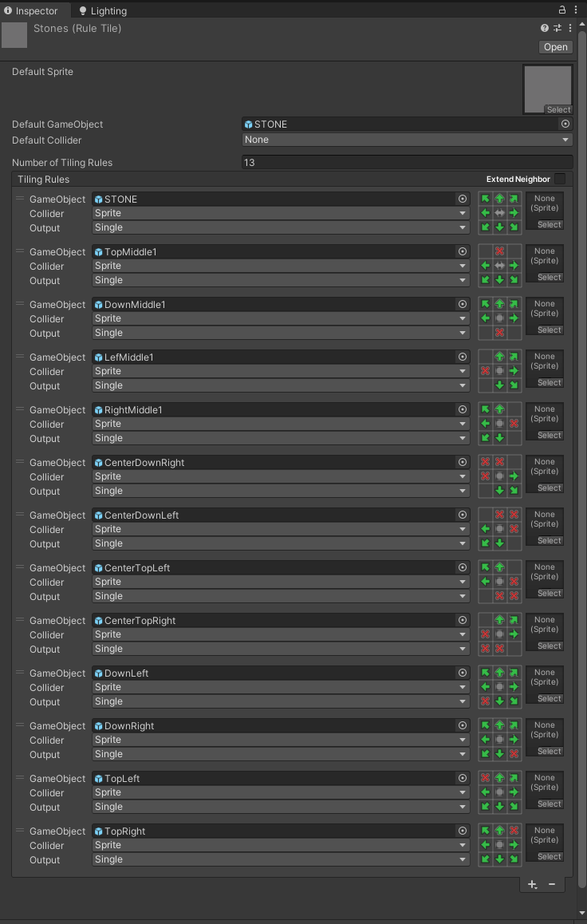The image size is (587, 924).
Task: Click Select sprite for the CenterDownRight rule
Action: (550, 488)
